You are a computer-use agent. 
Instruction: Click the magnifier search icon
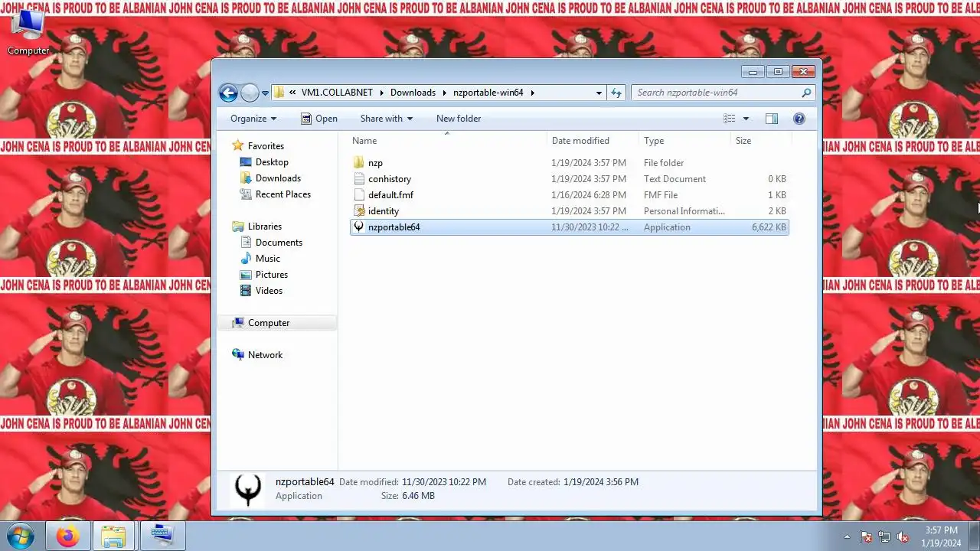click(806, 93)
